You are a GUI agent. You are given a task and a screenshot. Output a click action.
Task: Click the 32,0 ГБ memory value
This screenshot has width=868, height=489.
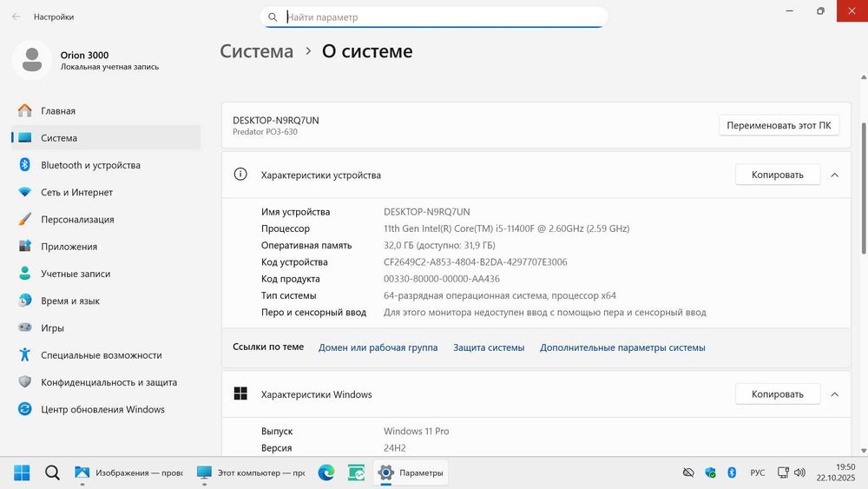click(x=439, y=245)
